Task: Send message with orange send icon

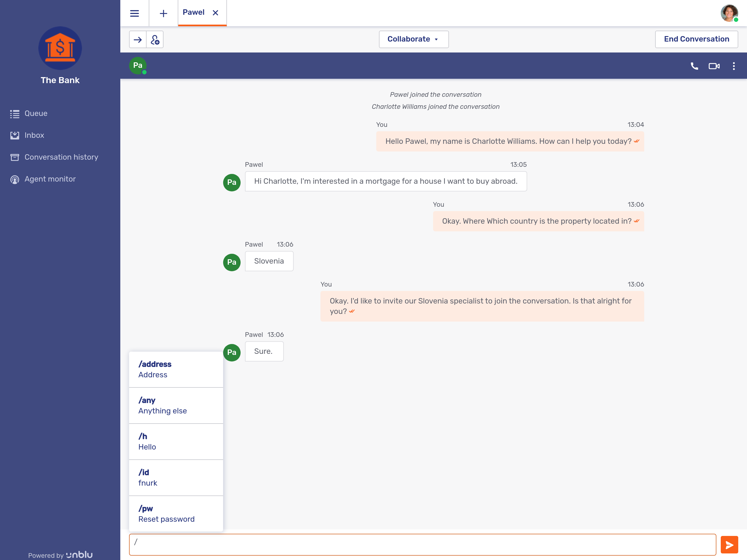Action: point(729,544)
